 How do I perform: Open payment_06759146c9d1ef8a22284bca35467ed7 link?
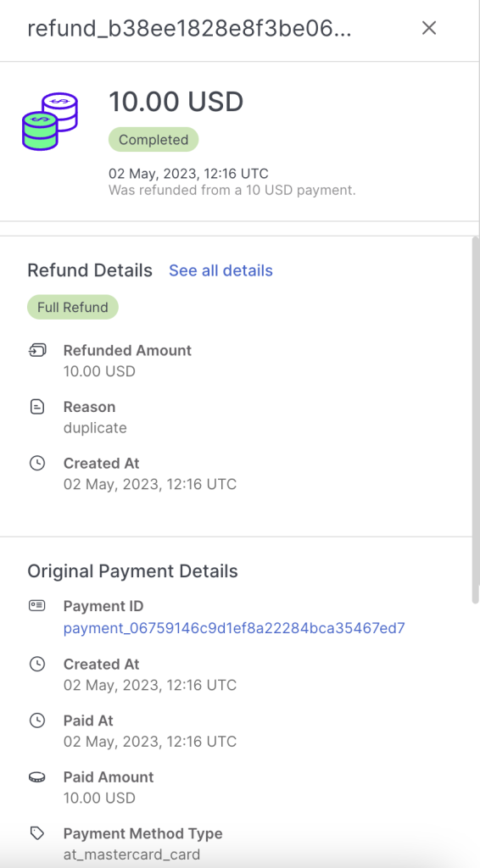[234, 628]
